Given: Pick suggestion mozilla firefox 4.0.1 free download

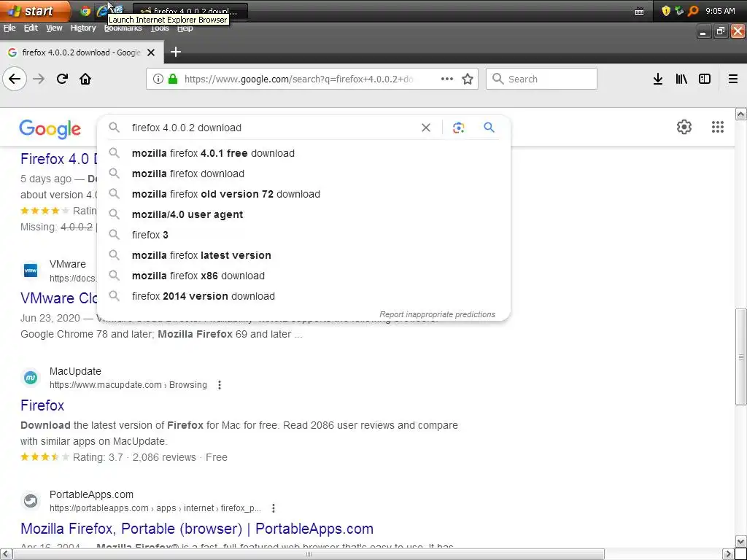Looking at the screenshot, I should point(303,153).
